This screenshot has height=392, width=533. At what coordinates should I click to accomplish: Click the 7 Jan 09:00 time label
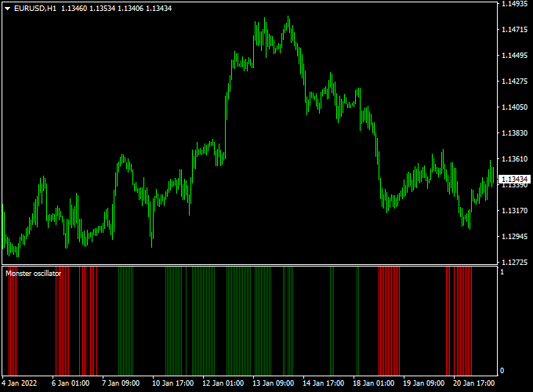click(x=121, y=383)
